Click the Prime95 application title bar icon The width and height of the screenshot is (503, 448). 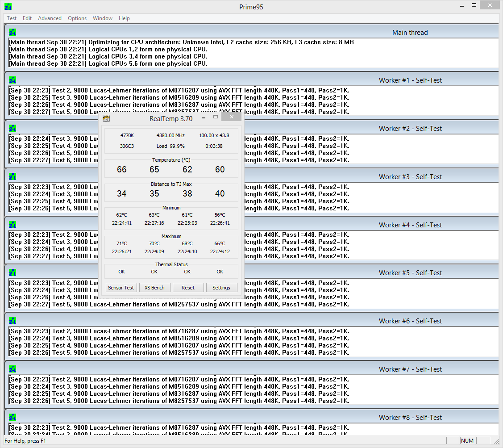pyautogui.click(x=8, y=7)
